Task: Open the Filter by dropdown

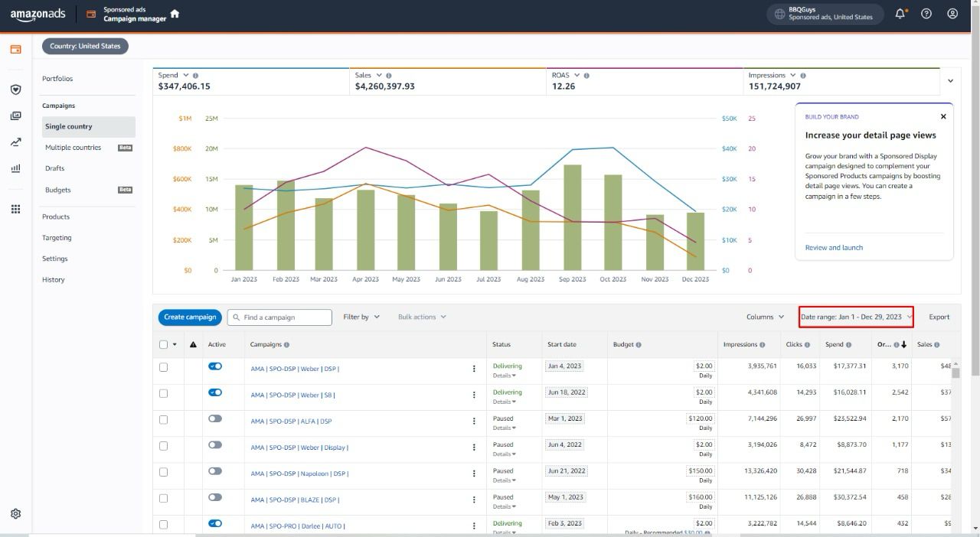Action: (x=361, y=317)
